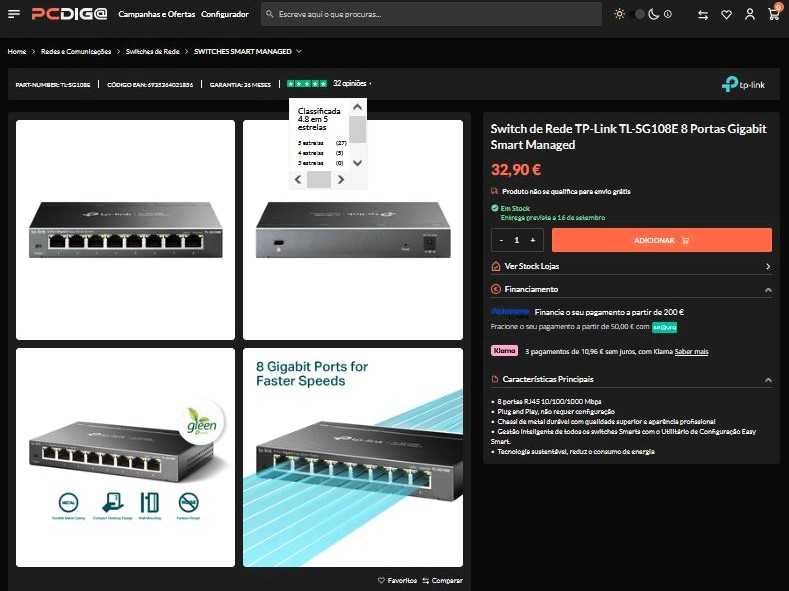Click the ratings popup scroll-down arrow

pos(357,162)
